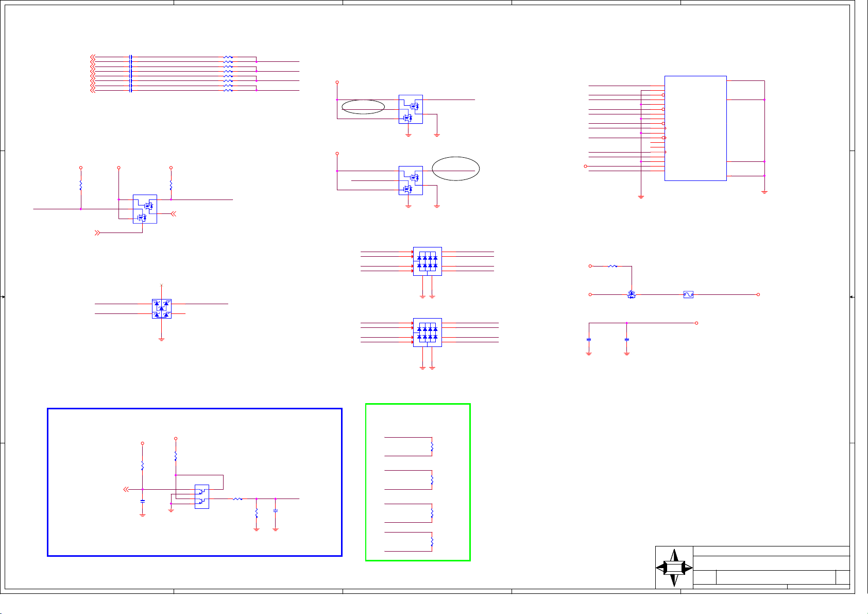Select the capacitor below the blue-frame off-page connector
Viewport: 868px width, 614px height.
tap(143, 501)
